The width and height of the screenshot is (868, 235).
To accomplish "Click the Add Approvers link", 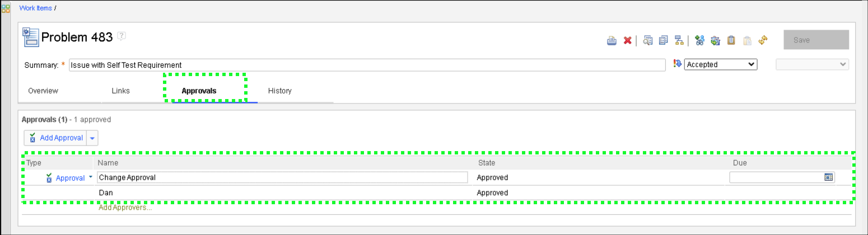I will point(125,208).
